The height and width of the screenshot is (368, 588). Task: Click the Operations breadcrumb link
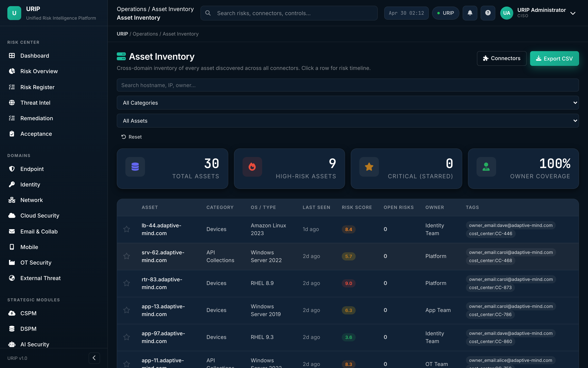[145, 34]
